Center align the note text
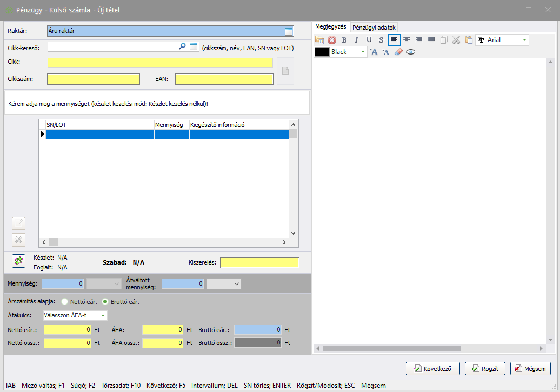 pos(406,40)
